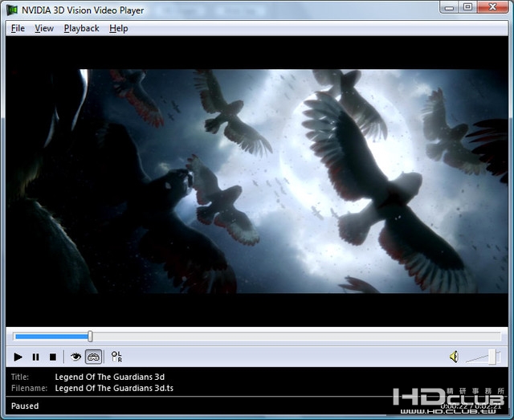This screenshot has width=514, height=420.
Task: Open the Help menu
Action: [118, 29]
